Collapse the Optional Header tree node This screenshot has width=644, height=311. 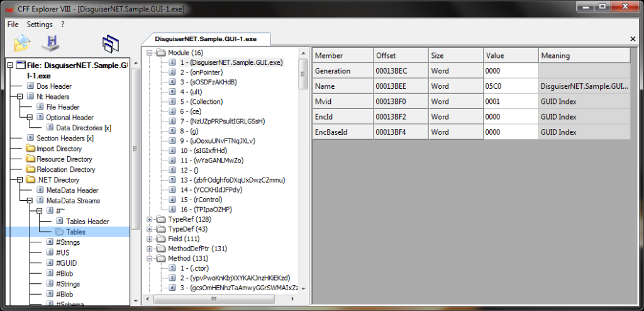click(30, 118)
